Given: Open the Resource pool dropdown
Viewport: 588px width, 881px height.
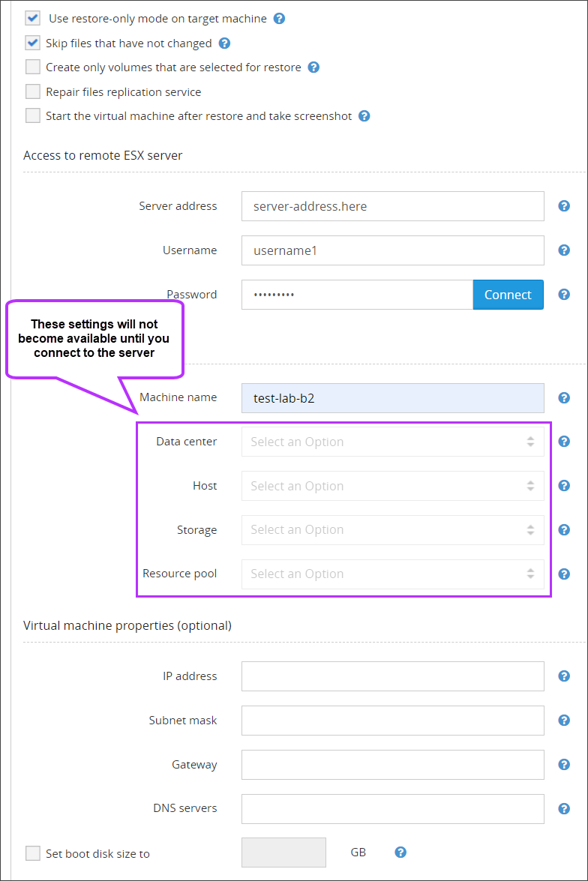Looking at the screenshot, I should 392,574.
